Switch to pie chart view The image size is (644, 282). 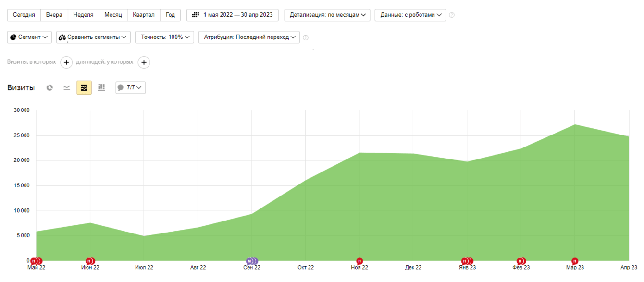click(x=50, y=87)
